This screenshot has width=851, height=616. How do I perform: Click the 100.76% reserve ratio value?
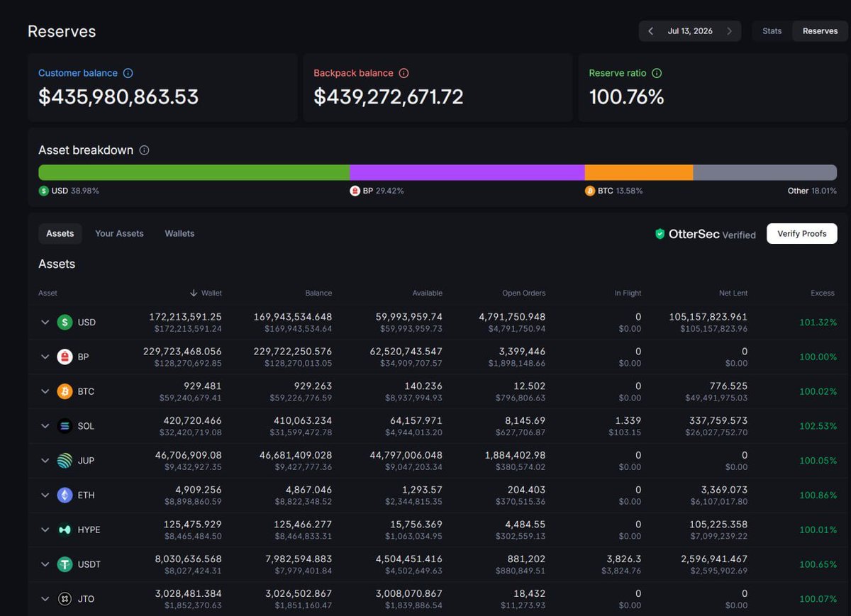pos(627,96)
